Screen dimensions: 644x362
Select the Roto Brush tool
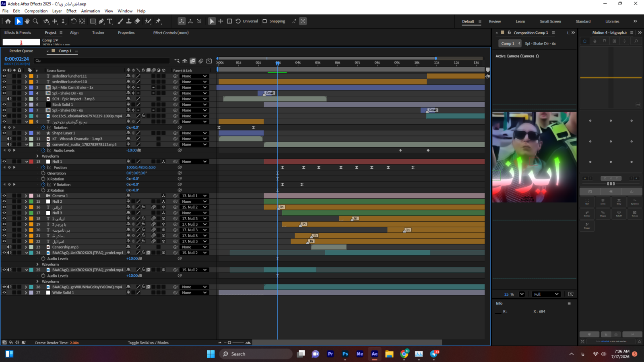[x=148, y=21]
